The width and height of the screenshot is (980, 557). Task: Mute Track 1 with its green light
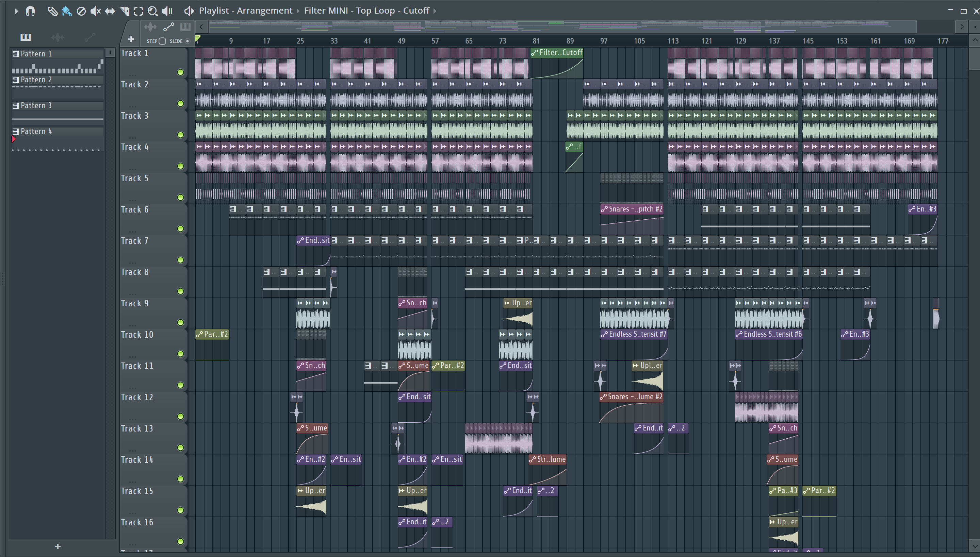coord(180,72)
